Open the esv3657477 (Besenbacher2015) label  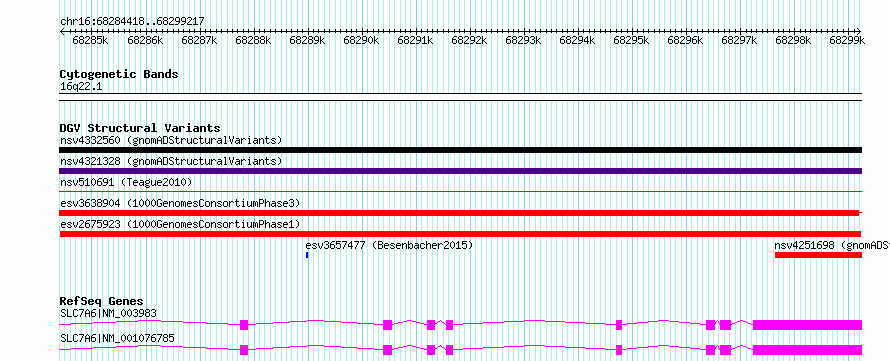[x=389, y=245]
